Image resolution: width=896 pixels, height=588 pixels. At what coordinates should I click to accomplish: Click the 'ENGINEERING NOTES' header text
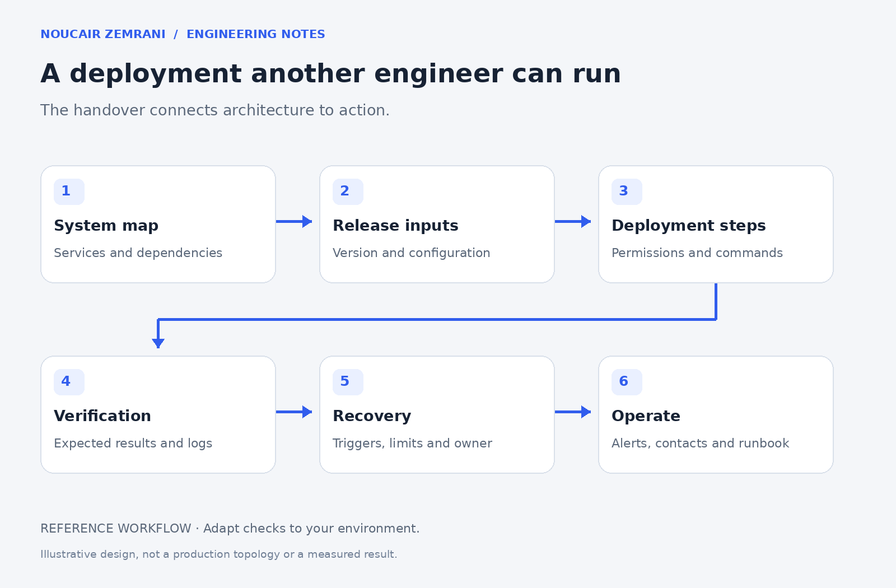pos(255,34)
